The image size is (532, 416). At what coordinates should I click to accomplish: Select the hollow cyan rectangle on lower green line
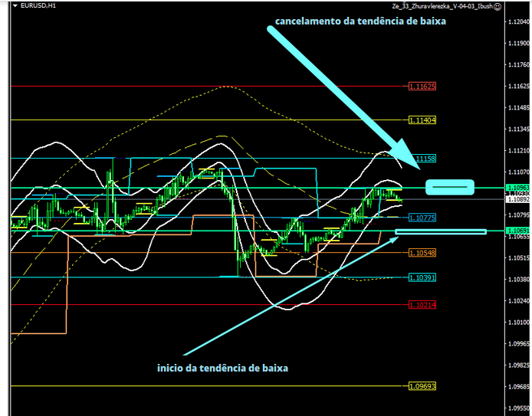(441, 231)
